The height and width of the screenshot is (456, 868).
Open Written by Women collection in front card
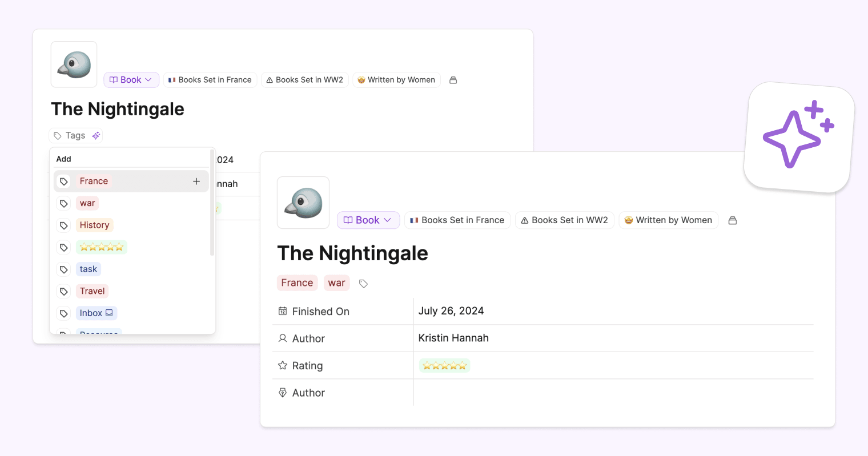pos(668,220)
